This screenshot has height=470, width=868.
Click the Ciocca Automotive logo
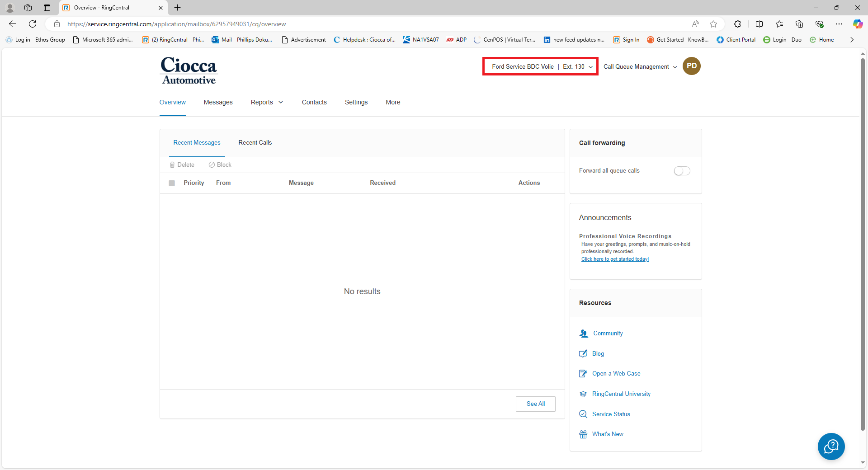pos(189,70)
